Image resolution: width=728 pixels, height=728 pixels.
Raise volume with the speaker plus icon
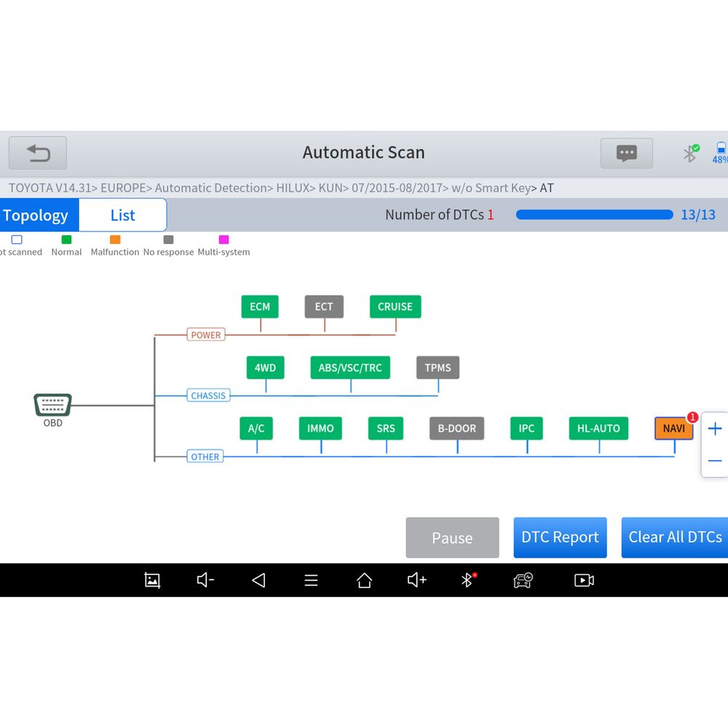[417, 580]
